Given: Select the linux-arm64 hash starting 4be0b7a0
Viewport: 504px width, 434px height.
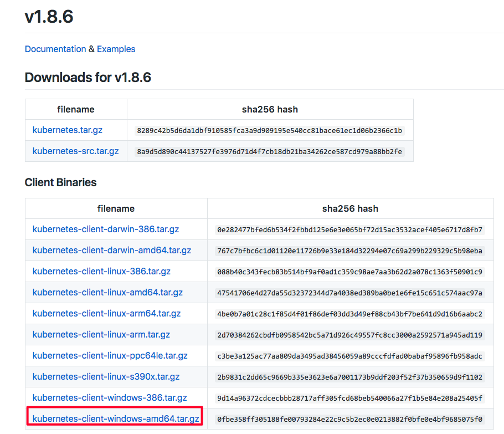Looking at the screenshot, I should (x=349, y=314).
